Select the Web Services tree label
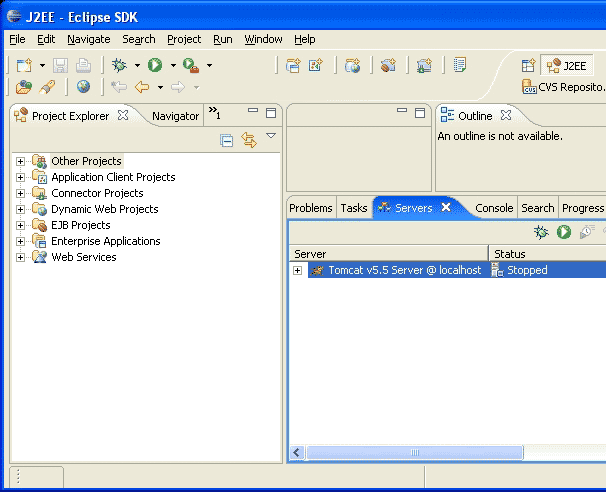This screenshot has height=492, width=606. [x=84, y=257]
